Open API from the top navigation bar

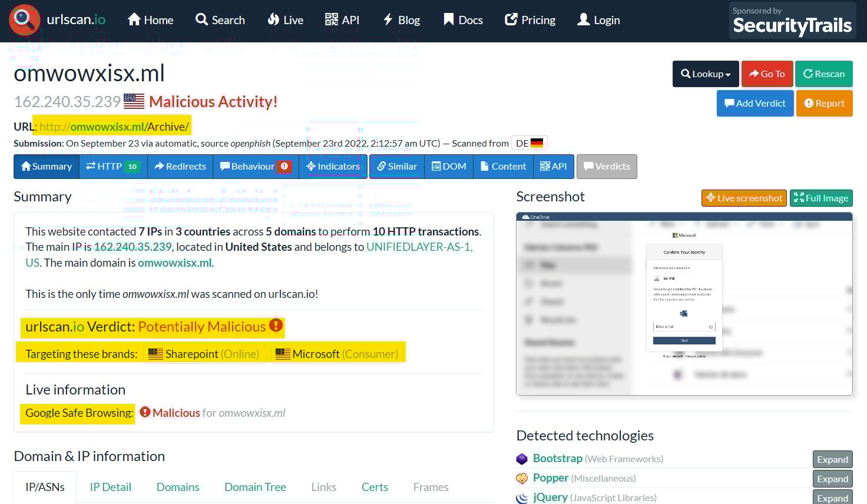click(x=342, y=20)
